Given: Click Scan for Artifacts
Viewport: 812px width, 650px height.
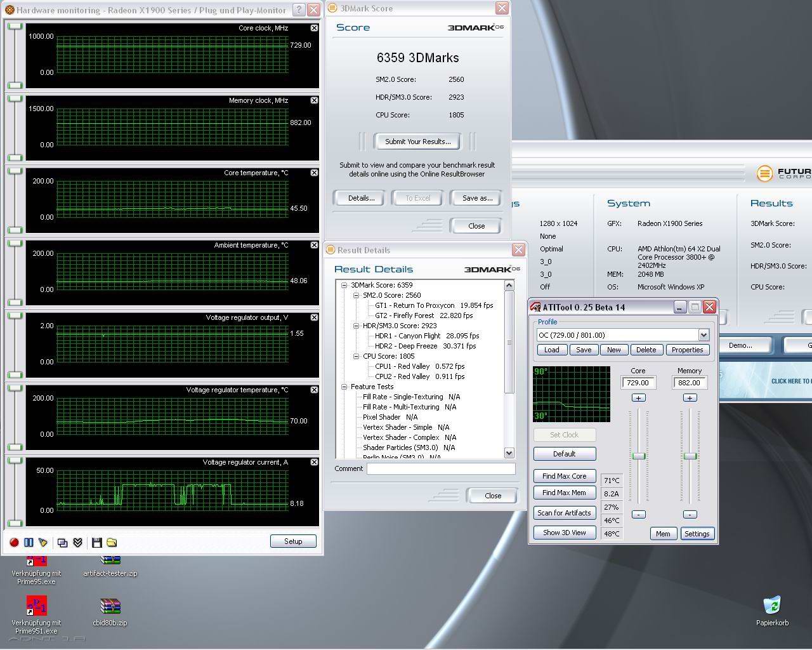Looking at the screenshot, I should coord(564,513).
